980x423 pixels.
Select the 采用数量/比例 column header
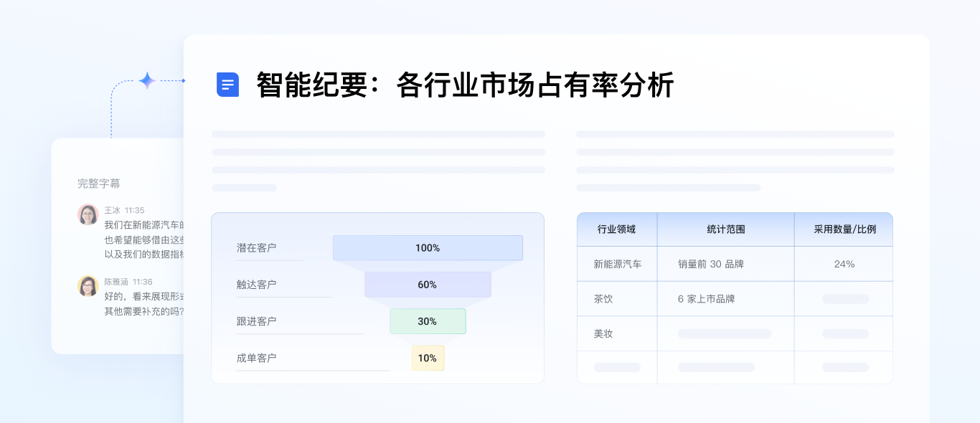click(x=844, y=229)
